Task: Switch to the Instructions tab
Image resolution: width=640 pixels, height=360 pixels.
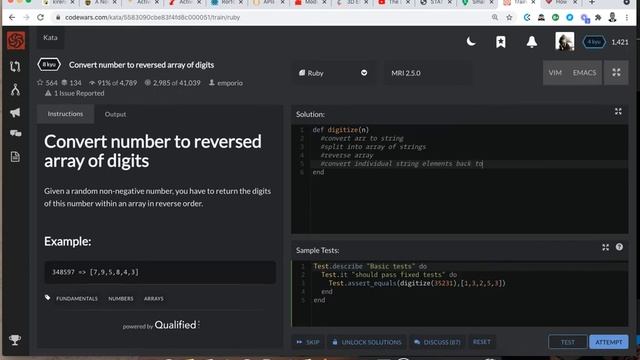Action: click(x=65, y=114)
